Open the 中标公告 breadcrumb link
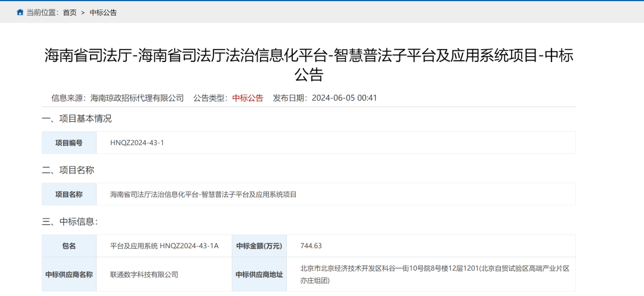The height and width of the screenshot is (296, 644). [103, 13]
